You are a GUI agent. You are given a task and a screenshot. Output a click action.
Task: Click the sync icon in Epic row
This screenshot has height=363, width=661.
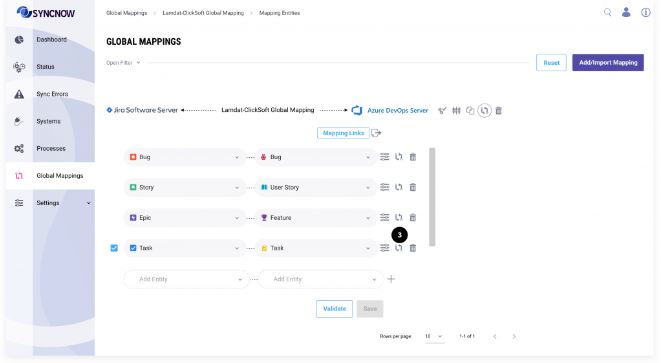pos(399,218)
